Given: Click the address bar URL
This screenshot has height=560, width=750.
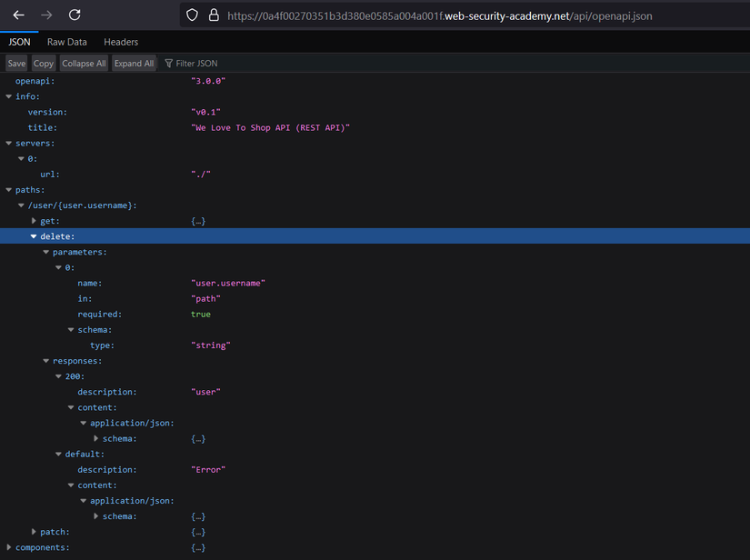Looking at the screenshot, I should 440,16.
